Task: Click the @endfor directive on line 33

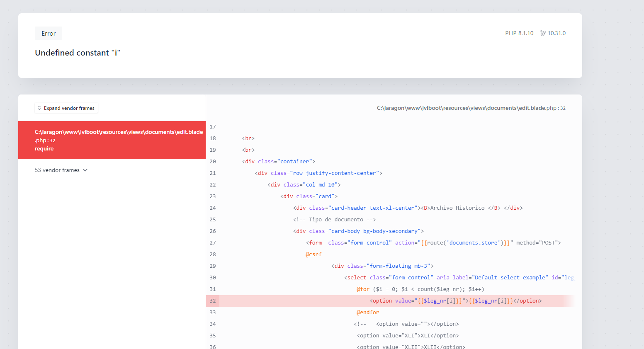Action: pyautogui.click(x=368, y=313)
